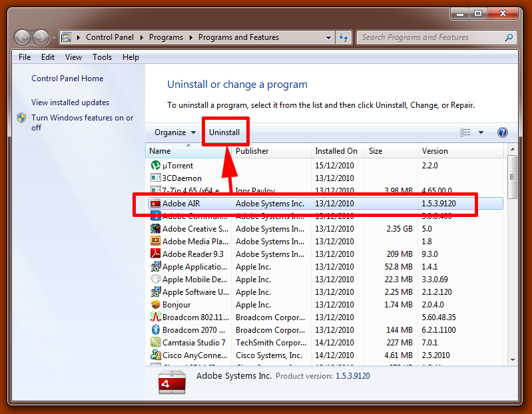The image size is (532, 414).
Task: Click Control Panel in the breadcrumb
Action: (110, 37)
